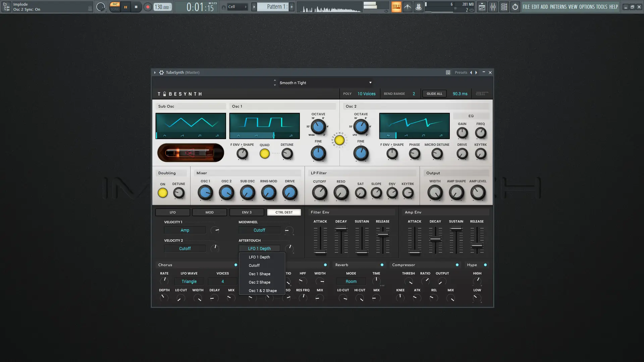The height and width of the screenshot is (362, 644).
Task: Go to next preset with right arrow
Action: [476, 72]
